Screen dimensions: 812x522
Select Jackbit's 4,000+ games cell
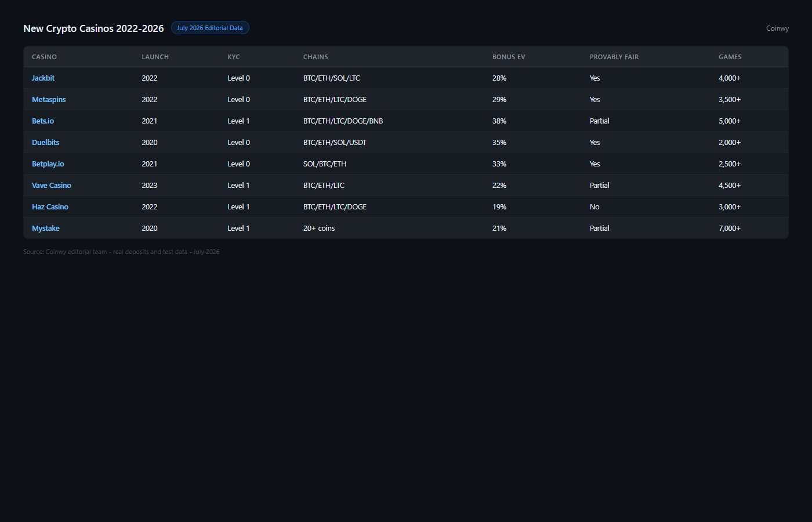pyautogui.click(x=730, y=78)
